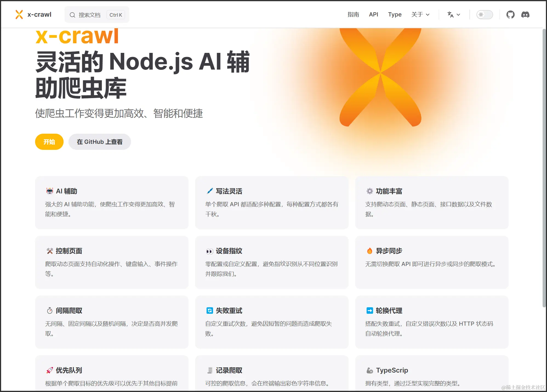Click the arrow icon beside 轮换代理
This screenshot has width=547, height=392.
click(x=370, y=310)
